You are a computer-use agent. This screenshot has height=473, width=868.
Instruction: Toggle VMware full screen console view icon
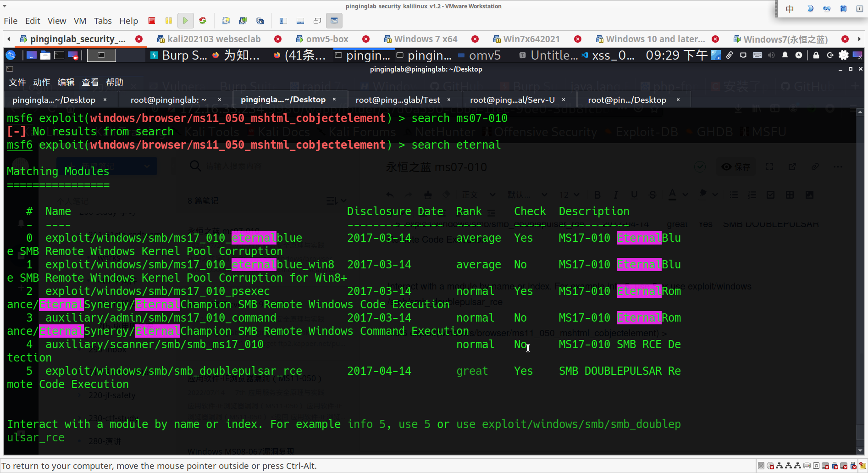(334, 21)
